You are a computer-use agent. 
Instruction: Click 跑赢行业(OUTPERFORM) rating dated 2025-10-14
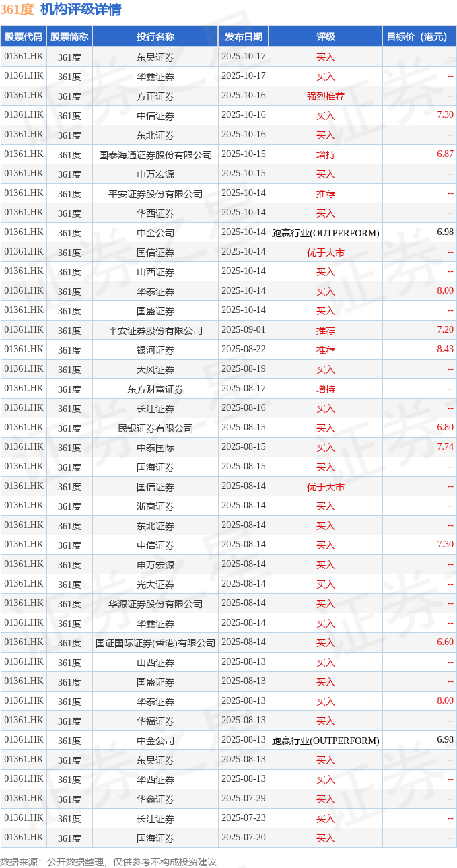tap(326, 233)
